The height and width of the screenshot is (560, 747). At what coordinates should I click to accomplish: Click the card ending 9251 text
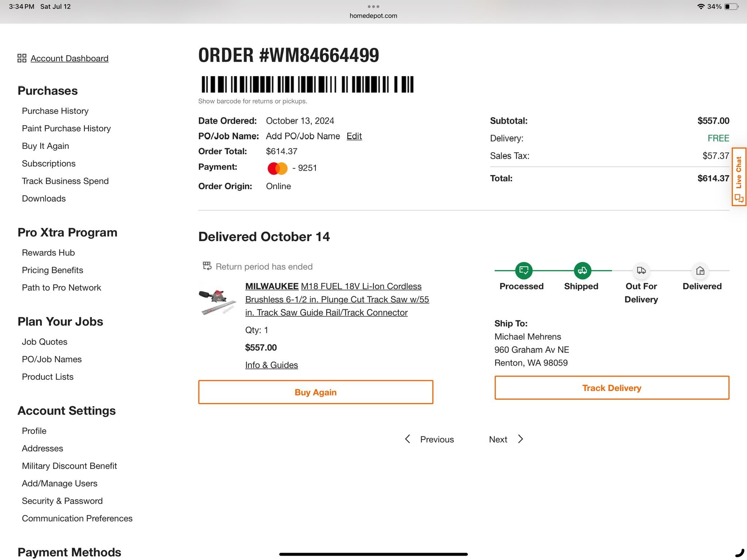pyautogui.click(x=305, y=168)
